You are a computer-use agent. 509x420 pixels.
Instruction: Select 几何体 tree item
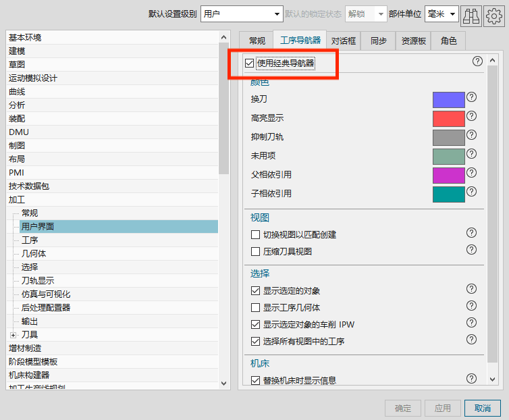coord(34,253)
